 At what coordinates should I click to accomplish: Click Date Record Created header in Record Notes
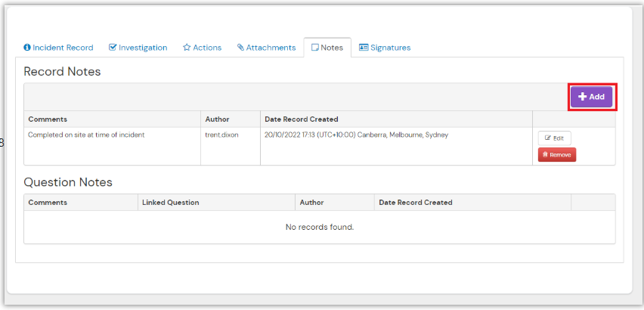click(301, 119)
